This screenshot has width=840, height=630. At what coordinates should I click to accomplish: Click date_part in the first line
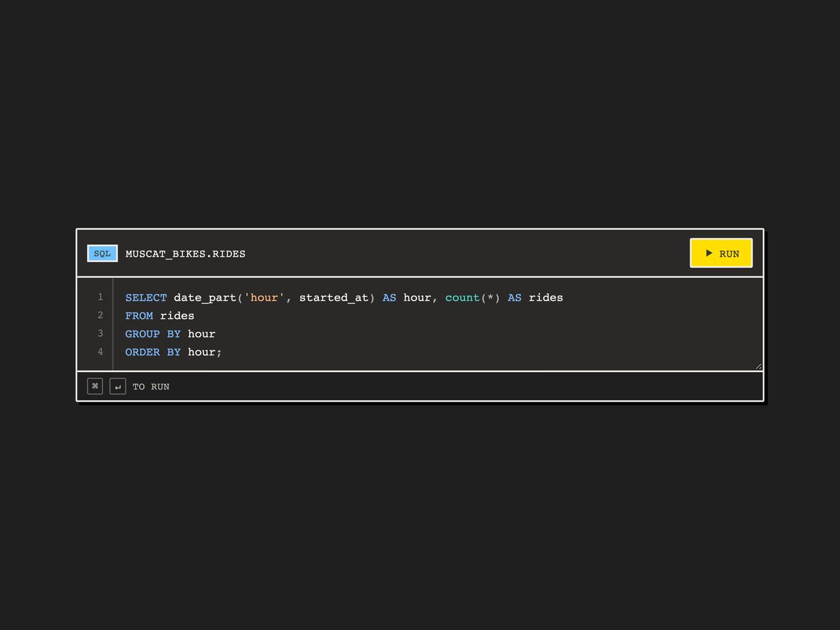point(205,298)
